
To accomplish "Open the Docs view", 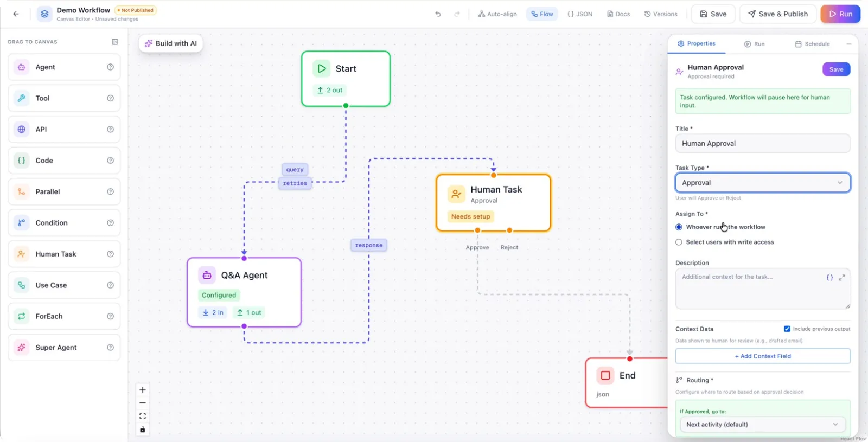I will [x=618, y=14].
